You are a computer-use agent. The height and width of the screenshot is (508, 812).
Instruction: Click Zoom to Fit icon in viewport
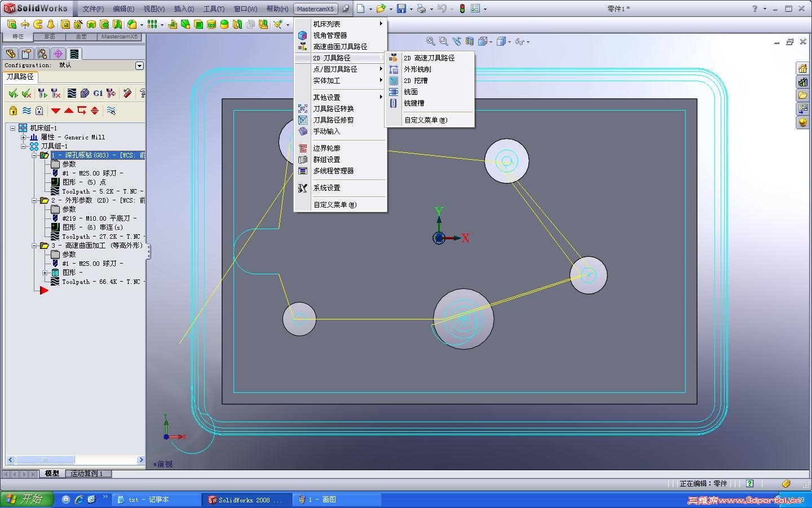point(430,41)
